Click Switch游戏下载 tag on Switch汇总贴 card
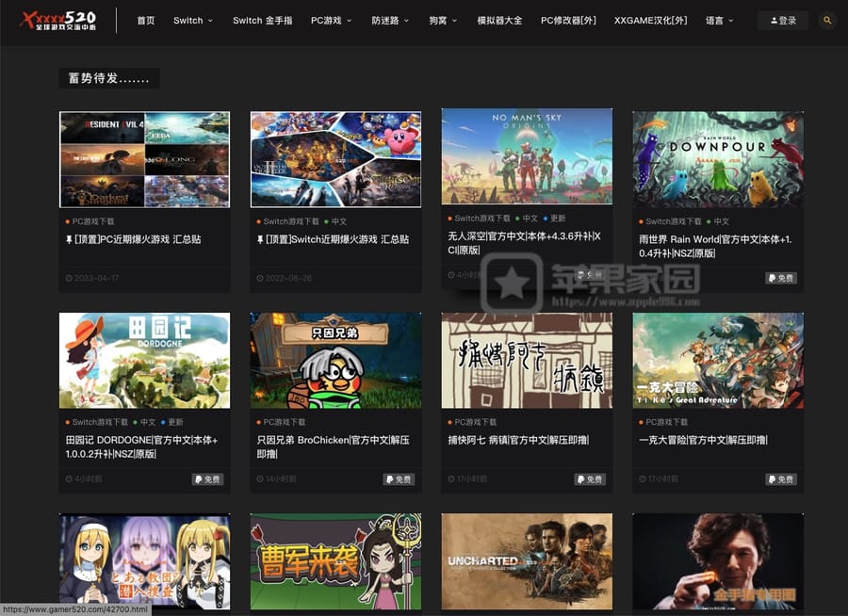848x616 pixels. pyautogui.click(x=288, y=221)
